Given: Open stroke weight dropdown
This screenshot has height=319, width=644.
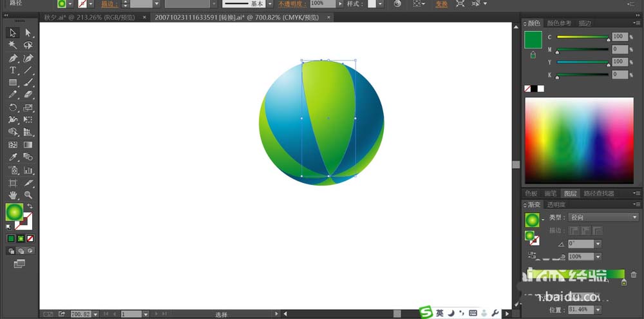Looking at the screenshot, I should pyautogui.click(x=156, y=4).
